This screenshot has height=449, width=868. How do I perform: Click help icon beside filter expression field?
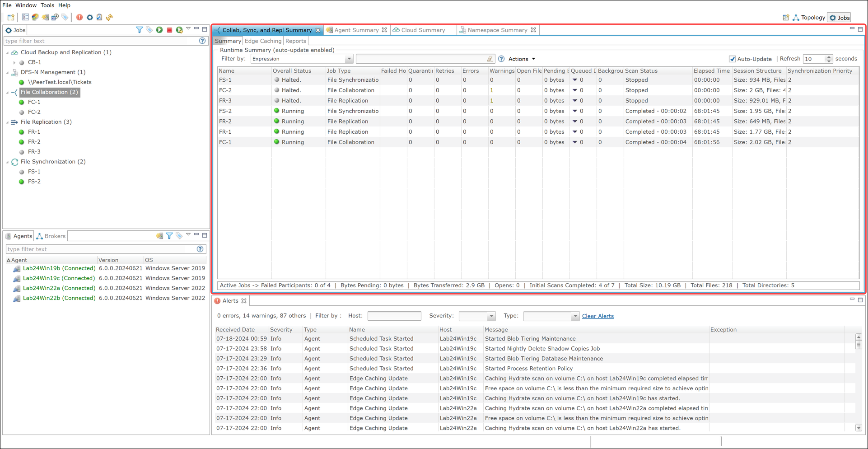tap(501, 59)
